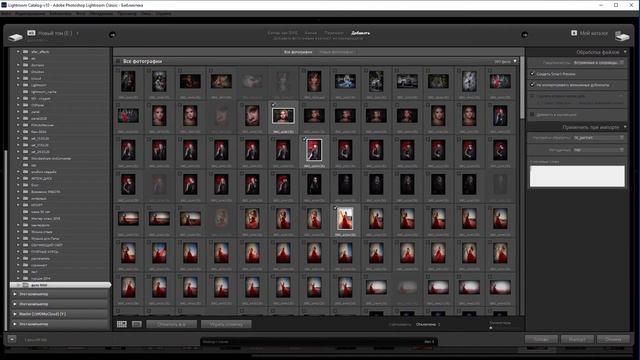Switch to loupe view icon in the bottom toolbar

137,324
